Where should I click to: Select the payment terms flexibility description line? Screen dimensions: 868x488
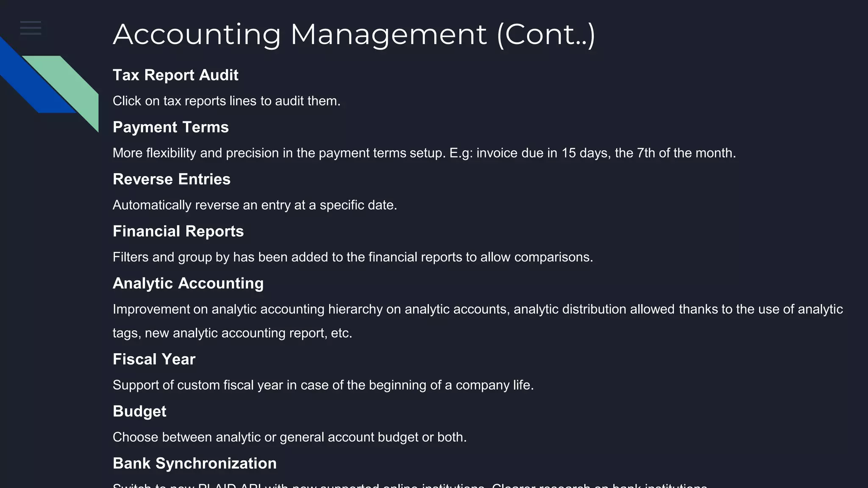(x=424, y=153)
